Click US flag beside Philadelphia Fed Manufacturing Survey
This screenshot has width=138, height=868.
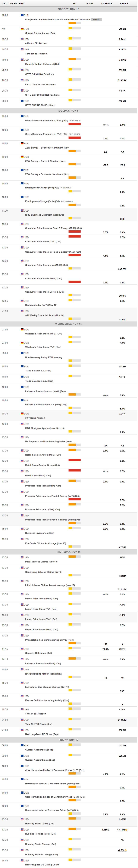tap(22, 635)
